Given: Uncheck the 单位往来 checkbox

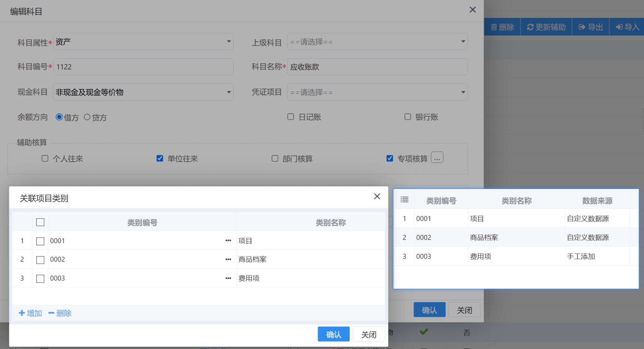Looking at the screenshot, I should 160,158.
